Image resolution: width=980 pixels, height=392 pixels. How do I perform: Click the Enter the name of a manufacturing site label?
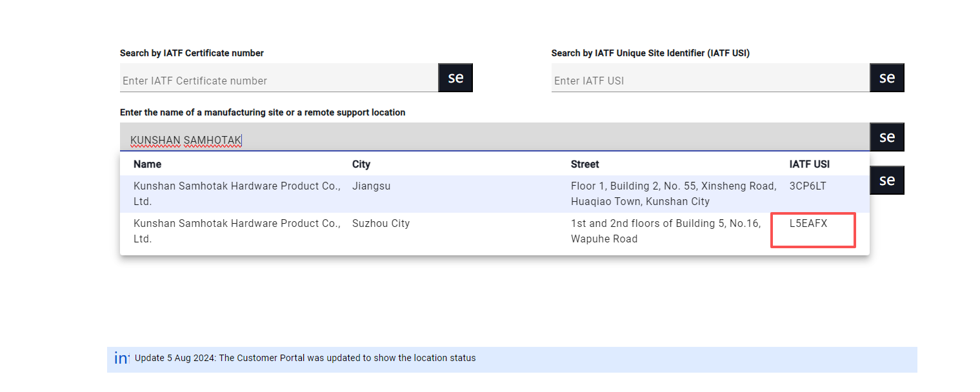[x=263, y=112]
